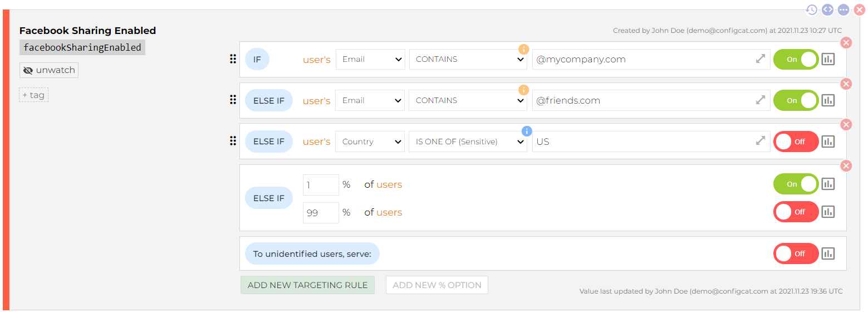The height and width of the screenshot is (312, 868).
Task: Open the feature flag history icon
Action: [x=812, y=9]
